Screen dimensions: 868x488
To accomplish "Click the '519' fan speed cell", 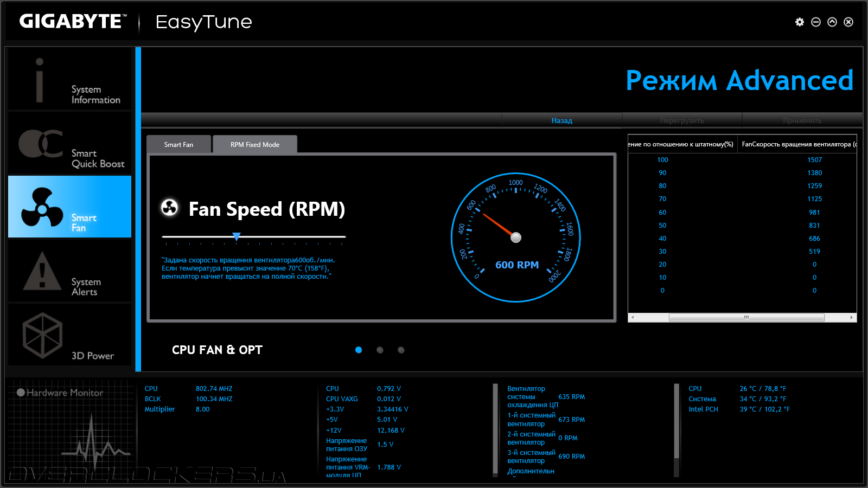I will click(x=814, y=252).
